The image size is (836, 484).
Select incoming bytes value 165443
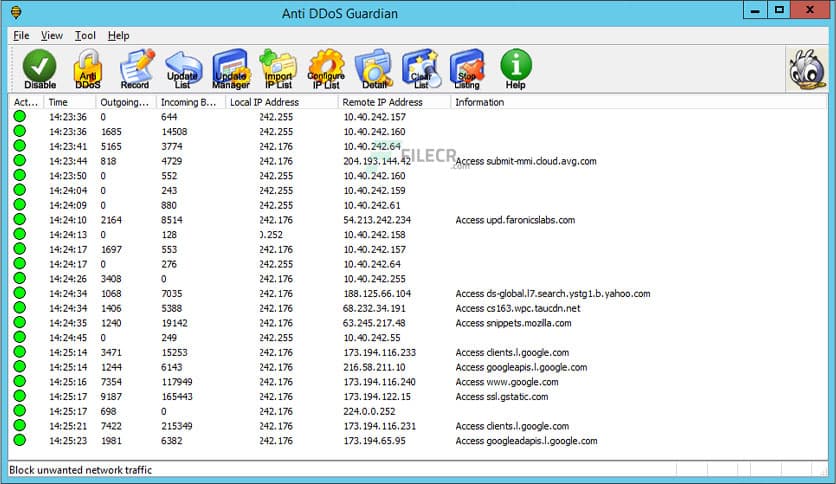177,397
